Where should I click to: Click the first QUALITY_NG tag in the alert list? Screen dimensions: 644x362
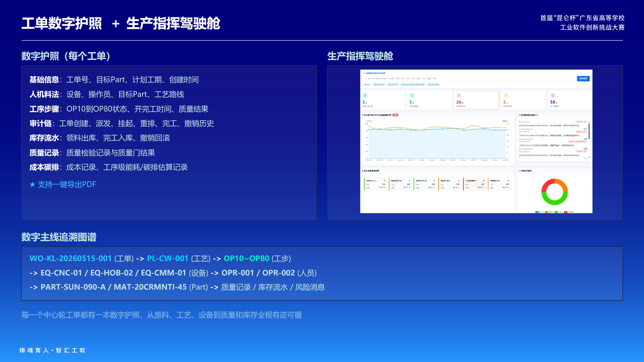tap(582, 122)
